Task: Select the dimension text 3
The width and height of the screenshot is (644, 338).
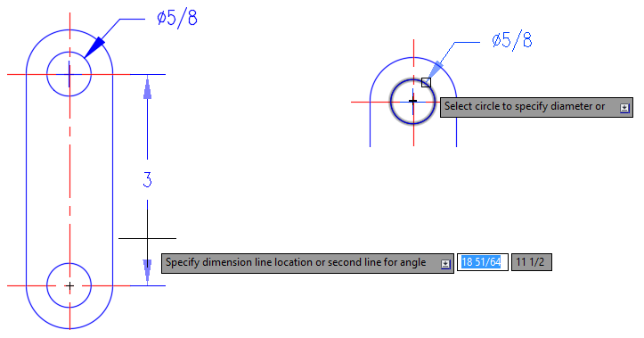Action: 148,179
